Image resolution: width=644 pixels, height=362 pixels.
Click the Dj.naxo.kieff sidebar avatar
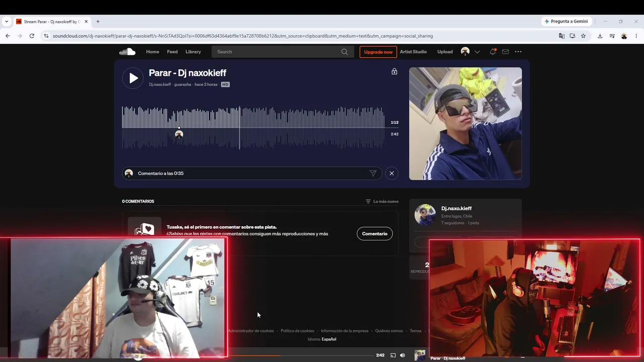tap(425, 215)
